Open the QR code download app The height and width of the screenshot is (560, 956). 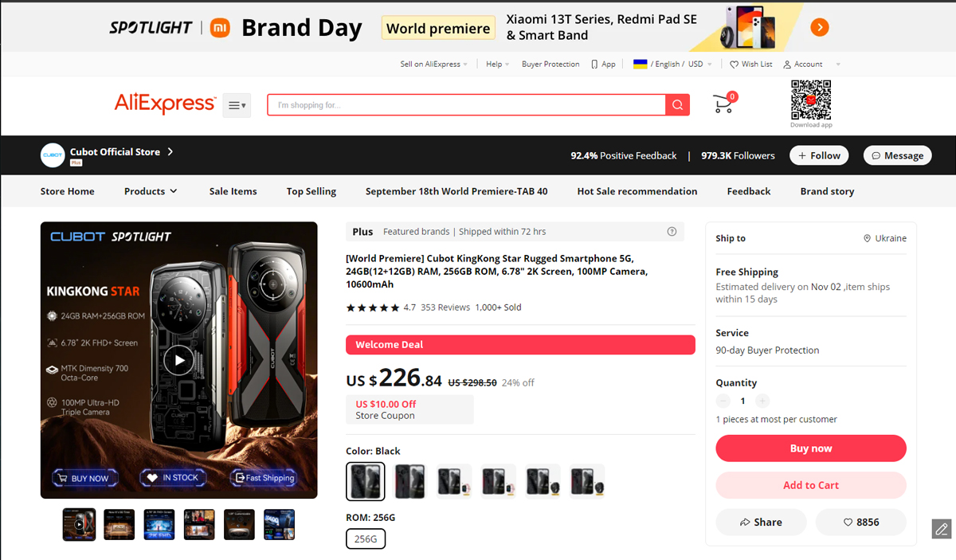(811, 100)
